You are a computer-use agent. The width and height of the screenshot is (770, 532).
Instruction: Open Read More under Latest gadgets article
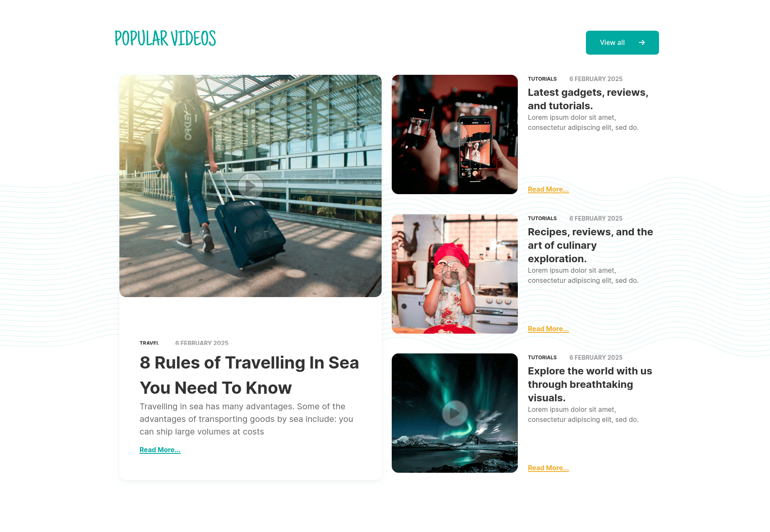click(548, 189)
